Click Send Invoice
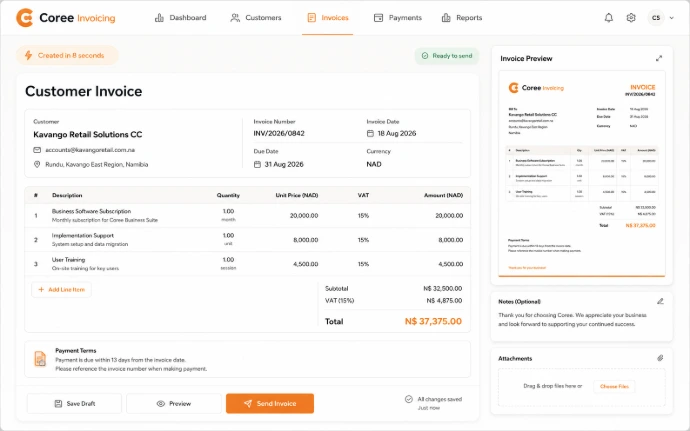Image resolution: width=690 pixels, height=431 pixels. coord(270,404)
